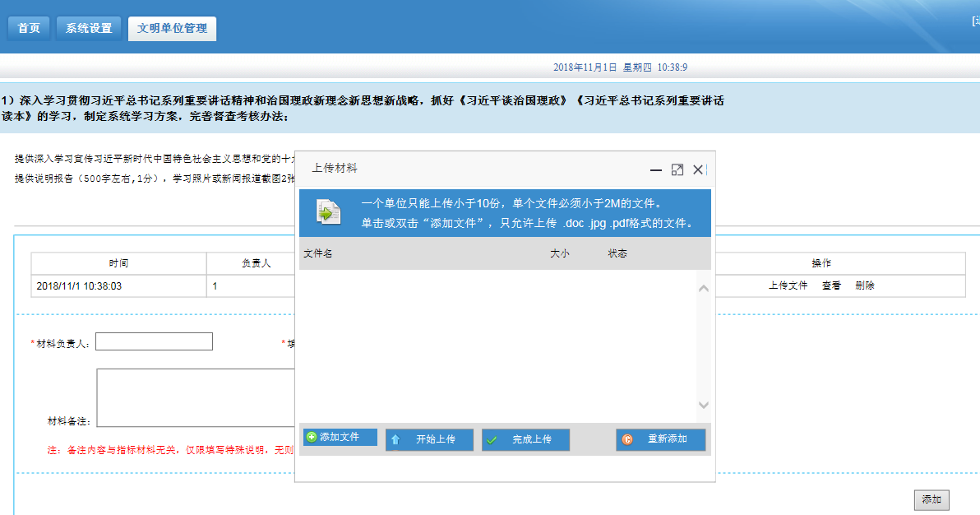Open the 首页 tab
Image resolution: width=980 pixels, height=515 pixels.
(x=29, y=28)
